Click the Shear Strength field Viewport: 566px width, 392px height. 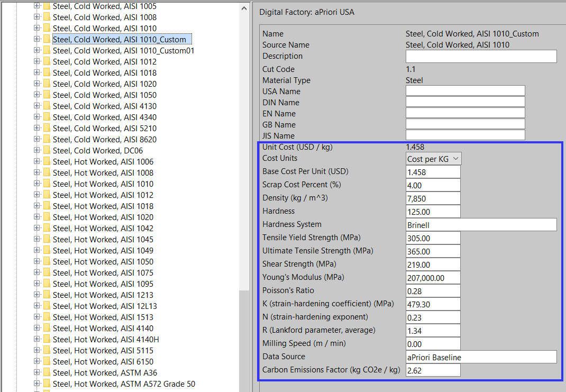(x=433, y=265)
